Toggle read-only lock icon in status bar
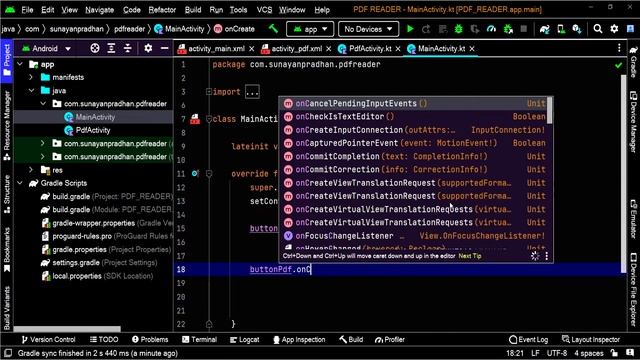This screenshot has width=640, height=360. [614, 353]
